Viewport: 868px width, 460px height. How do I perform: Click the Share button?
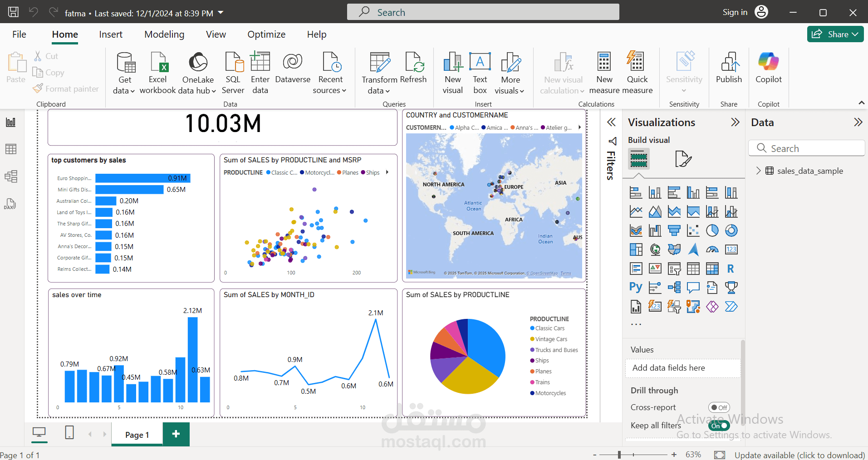coord(835,34)
